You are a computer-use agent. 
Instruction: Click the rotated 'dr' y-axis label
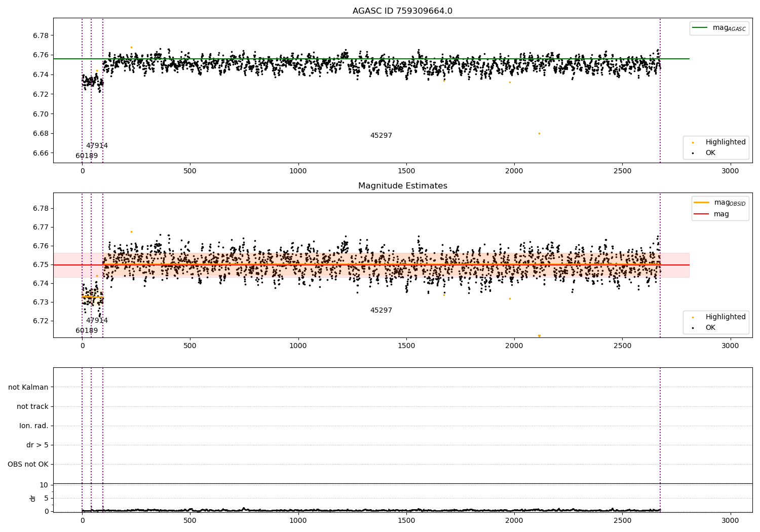pos(33,498)
